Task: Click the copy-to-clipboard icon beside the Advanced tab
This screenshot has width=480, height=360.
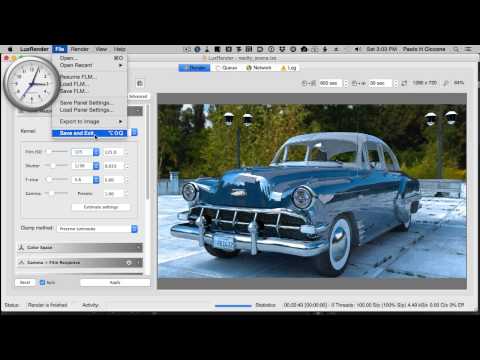Action: [140, 83]
